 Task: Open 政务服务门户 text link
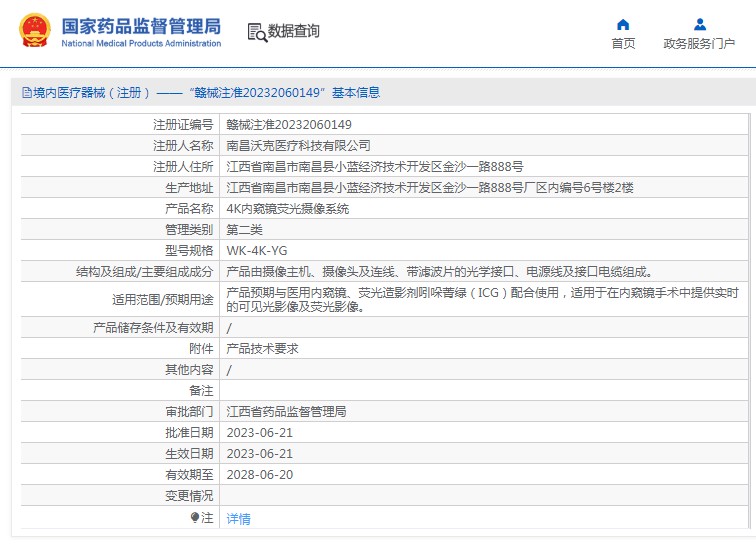699,43
